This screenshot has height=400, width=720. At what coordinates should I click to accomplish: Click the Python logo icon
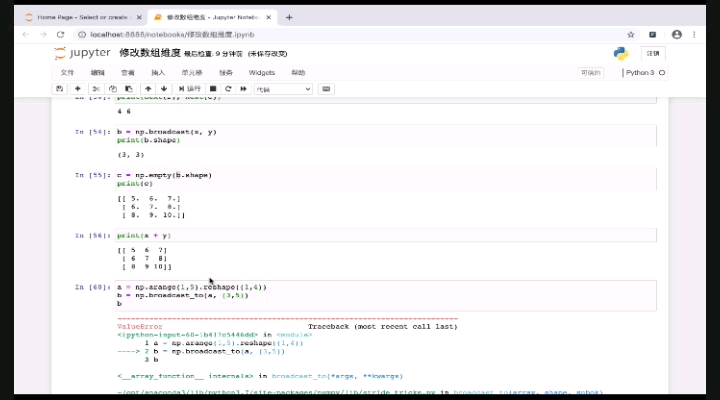coord(621,54)
